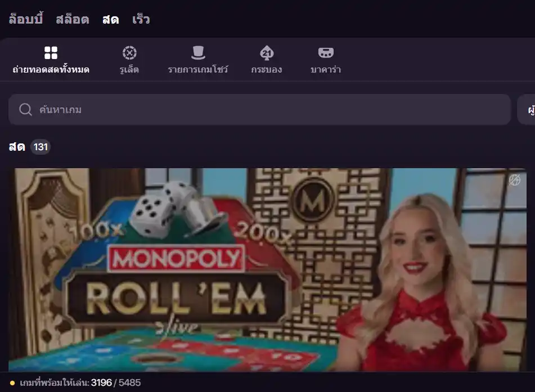Focus the ค้นหาเกม game search field
Screen dimensions: 535x392
[x=259, y=110]
